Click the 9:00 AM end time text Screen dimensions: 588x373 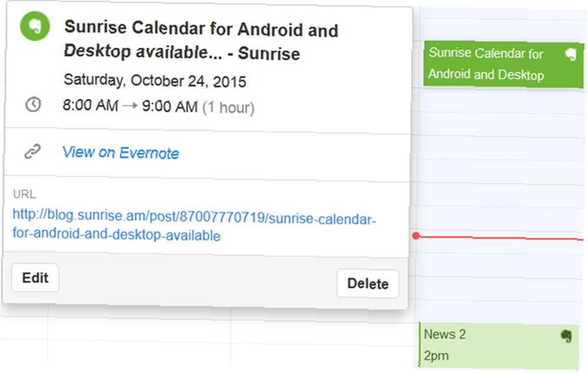coord(170,107)
